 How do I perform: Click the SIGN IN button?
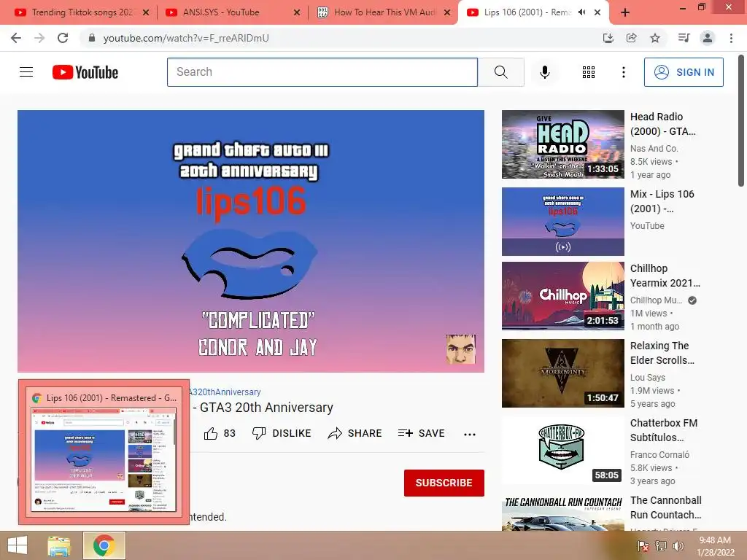(x=684, y=72)
